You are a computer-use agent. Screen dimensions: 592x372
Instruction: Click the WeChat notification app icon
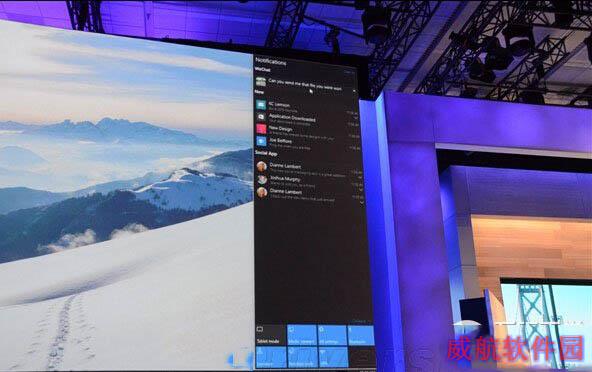pyautogui.click(x=261, y=81)
